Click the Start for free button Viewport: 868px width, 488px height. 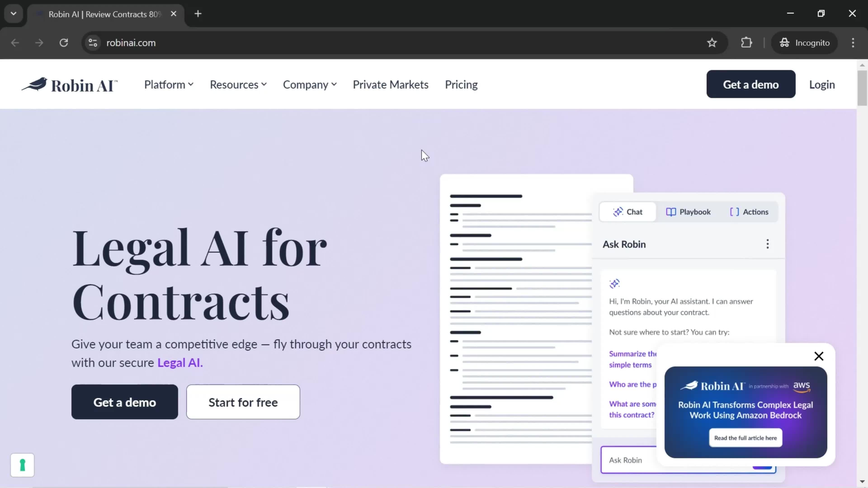click(243, 402)
